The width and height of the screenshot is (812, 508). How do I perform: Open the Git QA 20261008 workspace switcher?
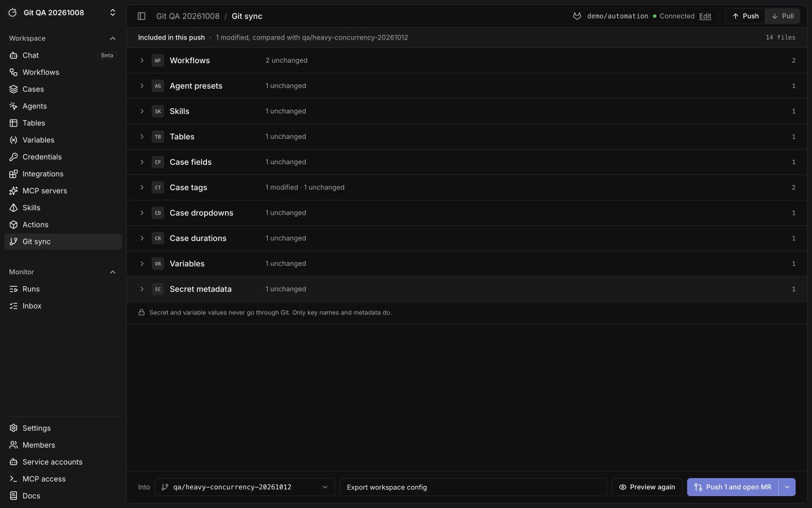click(63, 12)
